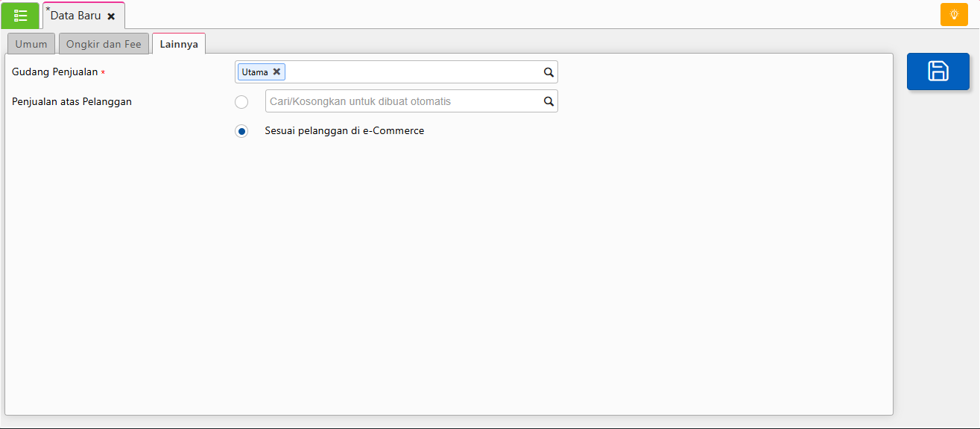Click the Sesuai pelanggan di e-Commerce label
The image size is (980, 429).
pos(344,130)
